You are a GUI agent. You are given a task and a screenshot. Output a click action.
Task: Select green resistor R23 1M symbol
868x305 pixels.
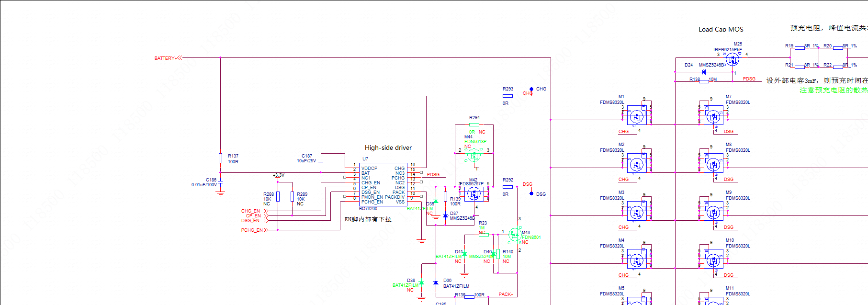484,235
